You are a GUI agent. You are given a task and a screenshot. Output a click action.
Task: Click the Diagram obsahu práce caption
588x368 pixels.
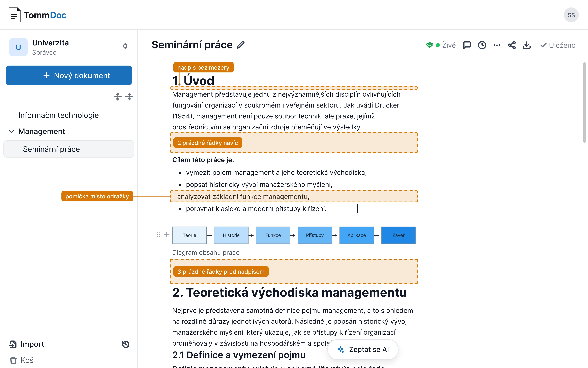tap(206, 252)
